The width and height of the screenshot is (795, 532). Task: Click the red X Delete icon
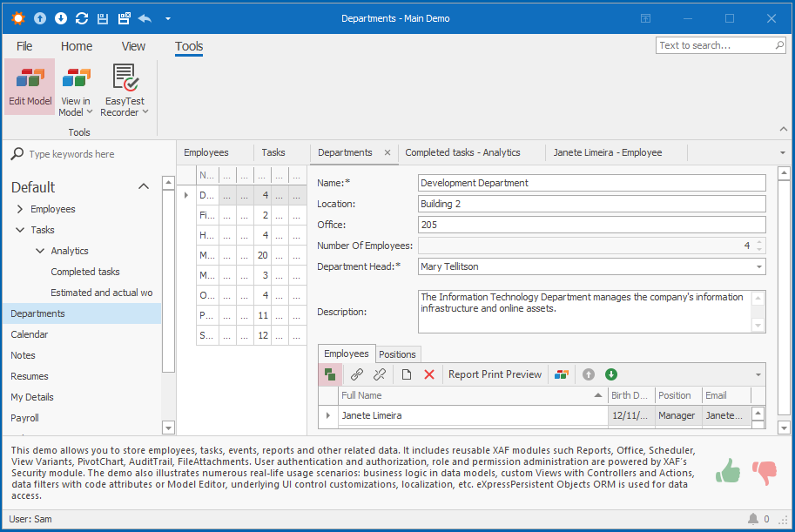coord(429,374)
